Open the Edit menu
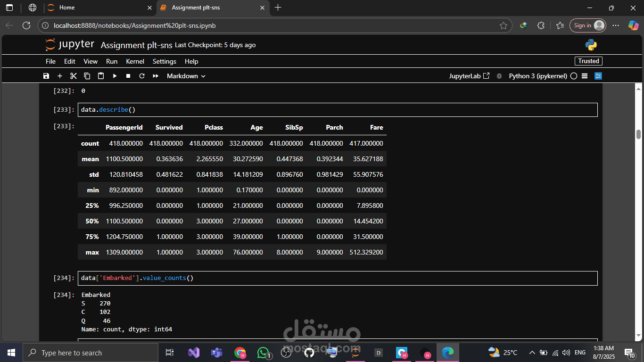The height and width of the screenshot is (362, 644). (x=70, y=61)
